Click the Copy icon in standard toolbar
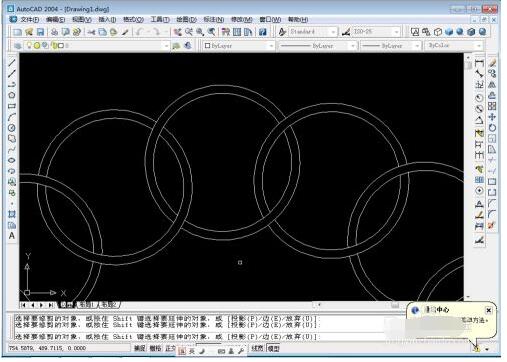 coord(102,32)
